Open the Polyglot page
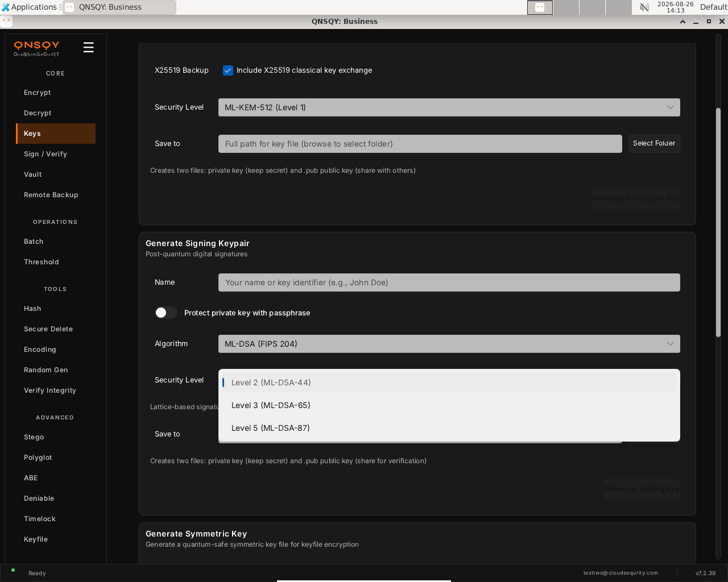Screen dimensions: 728x582 tap(56, 458)
